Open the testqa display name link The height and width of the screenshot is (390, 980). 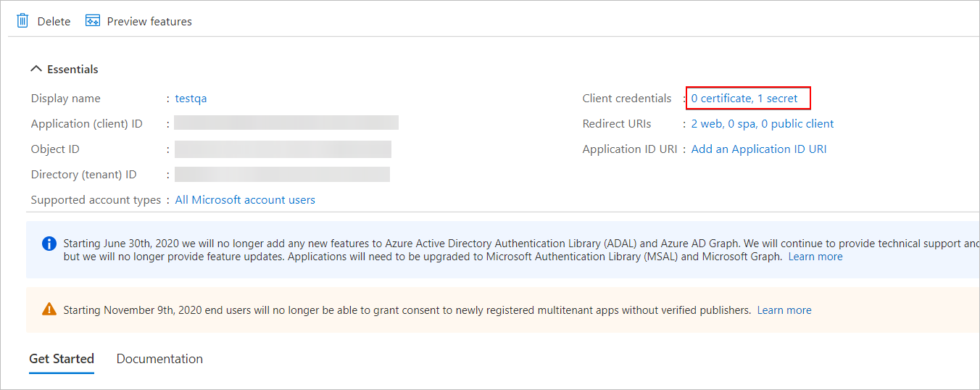pyautogui.click(x=191, y=99)
